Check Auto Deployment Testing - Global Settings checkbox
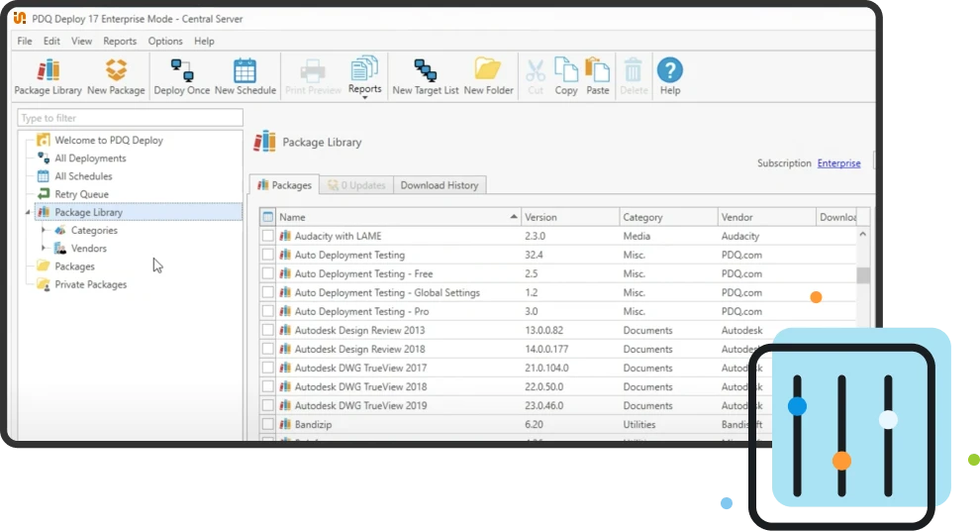Viewport: 980px width, 531px height. (x=267, y=292)
